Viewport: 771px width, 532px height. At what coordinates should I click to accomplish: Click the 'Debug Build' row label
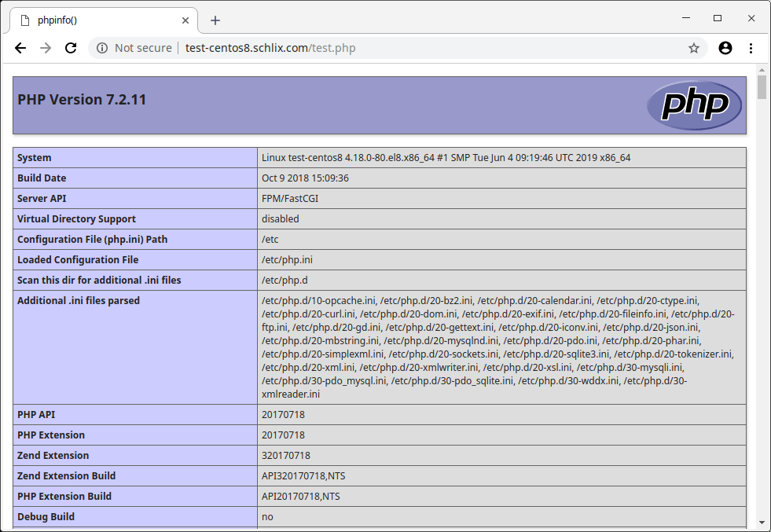point(46,516)
